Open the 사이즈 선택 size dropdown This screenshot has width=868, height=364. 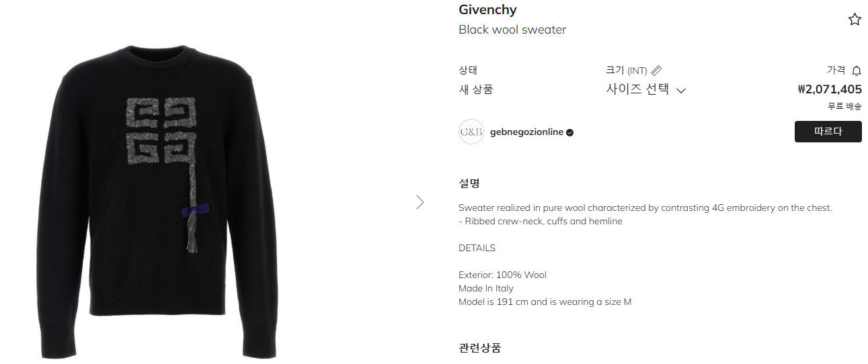click(x=646, y=90)
